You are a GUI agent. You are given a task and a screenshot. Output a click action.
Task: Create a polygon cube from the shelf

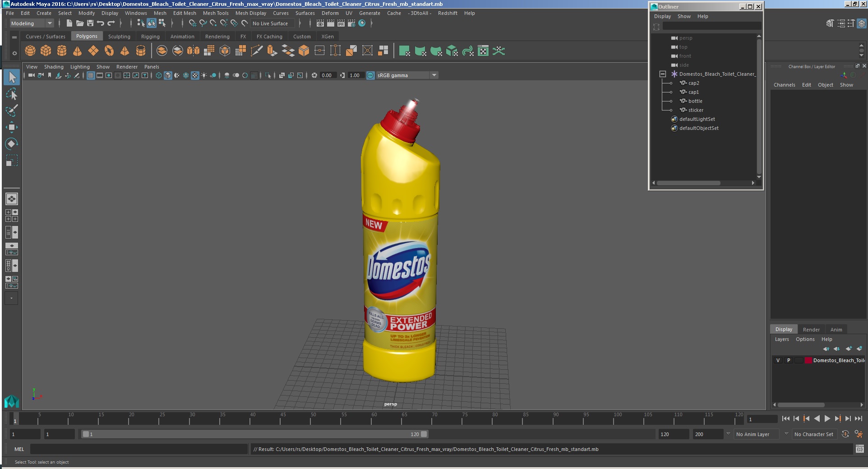click(46, 51)
